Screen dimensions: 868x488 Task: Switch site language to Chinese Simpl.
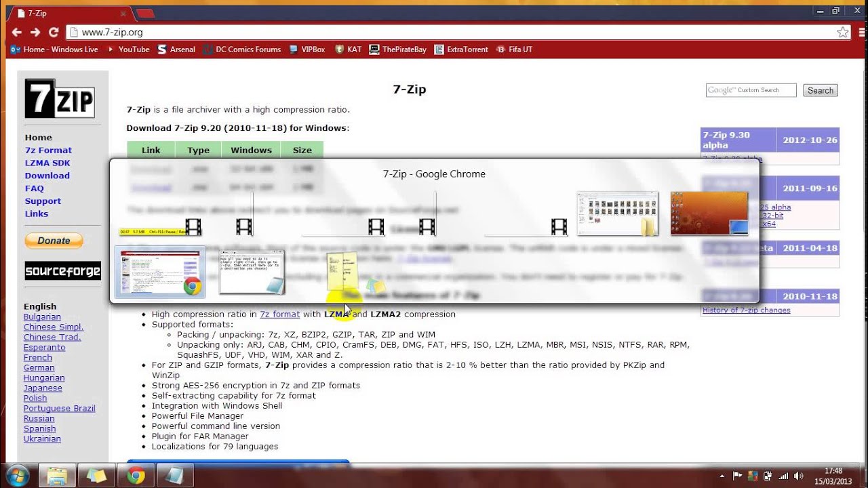[x=54, y=327]
